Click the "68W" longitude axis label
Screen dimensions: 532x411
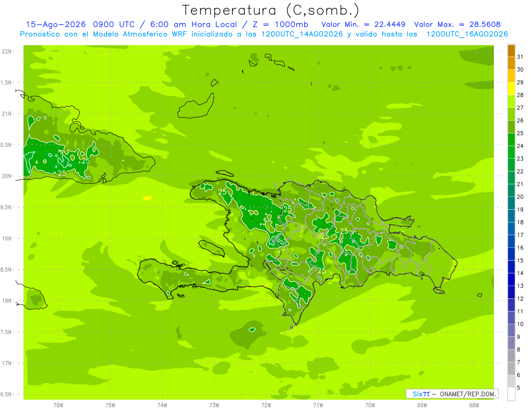pos(474,405)
